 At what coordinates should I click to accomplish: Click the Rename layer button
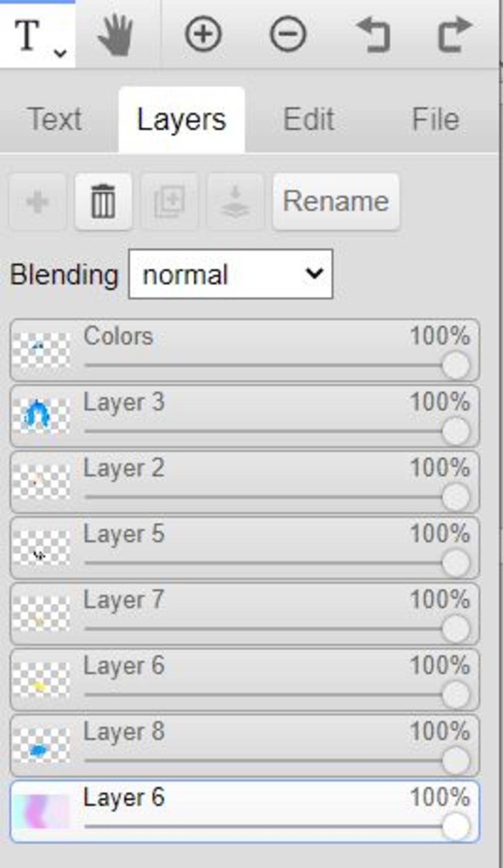point(336,201)
